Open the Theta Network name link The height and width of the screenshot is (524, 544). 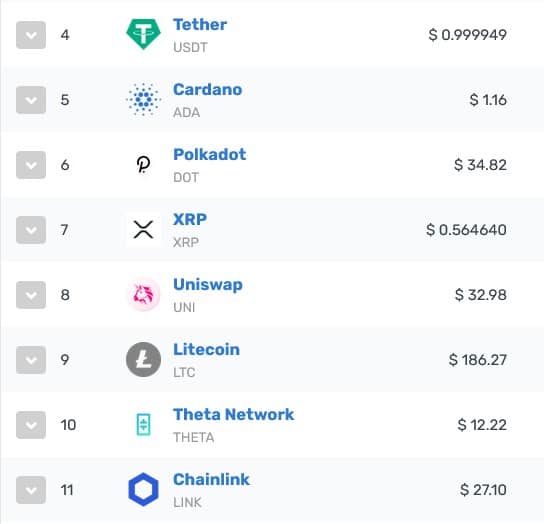click(233, 414)
